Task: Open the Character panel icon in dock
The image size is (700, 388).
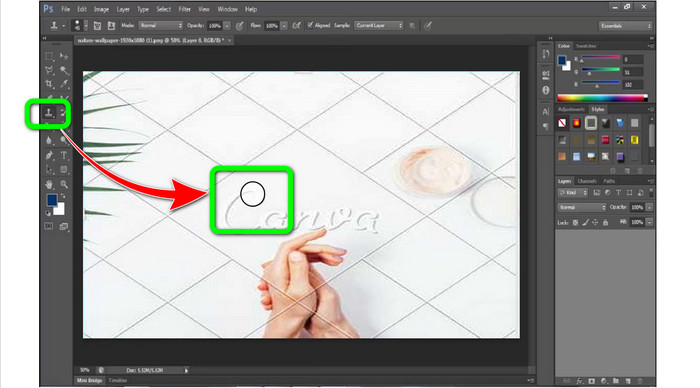Action: 546,112
